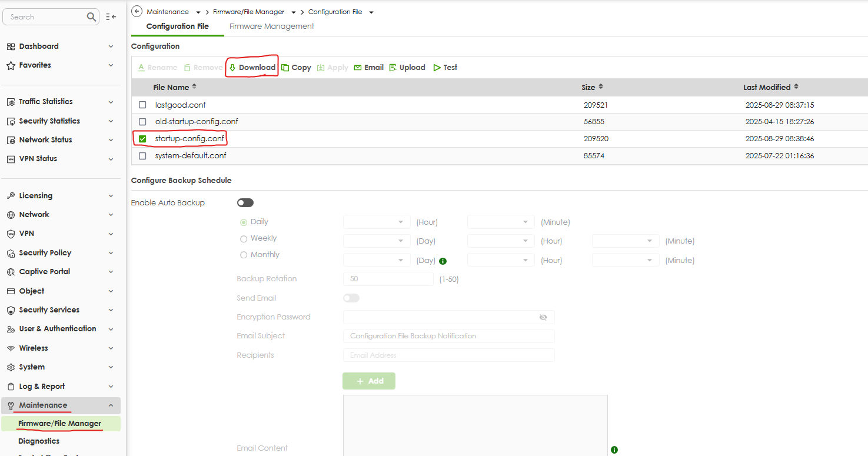Collapse the sidebar with the toggle icon

(111, 17)
